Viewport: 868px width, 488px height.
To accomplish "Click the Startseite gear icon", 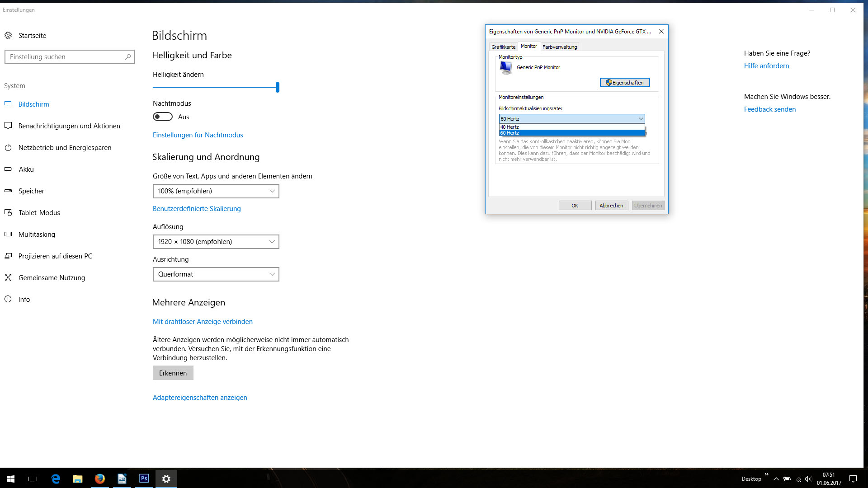I will coord(8,35).
